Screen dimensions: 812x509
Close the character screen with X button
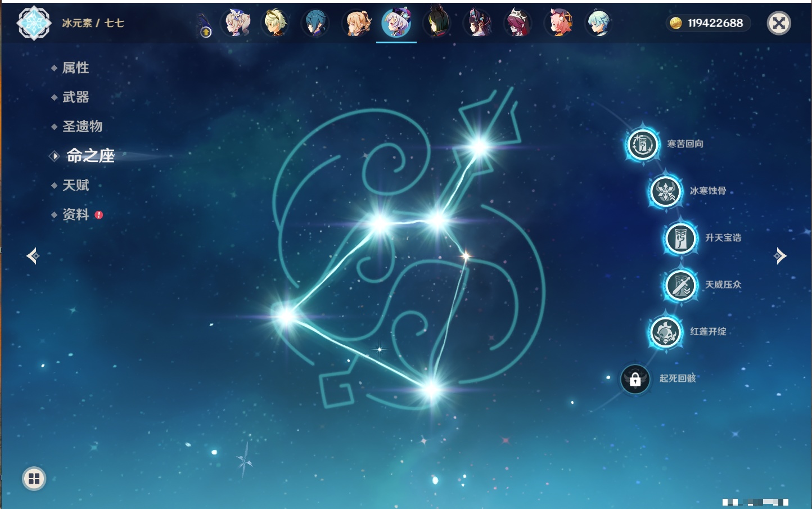click(779, 23)
